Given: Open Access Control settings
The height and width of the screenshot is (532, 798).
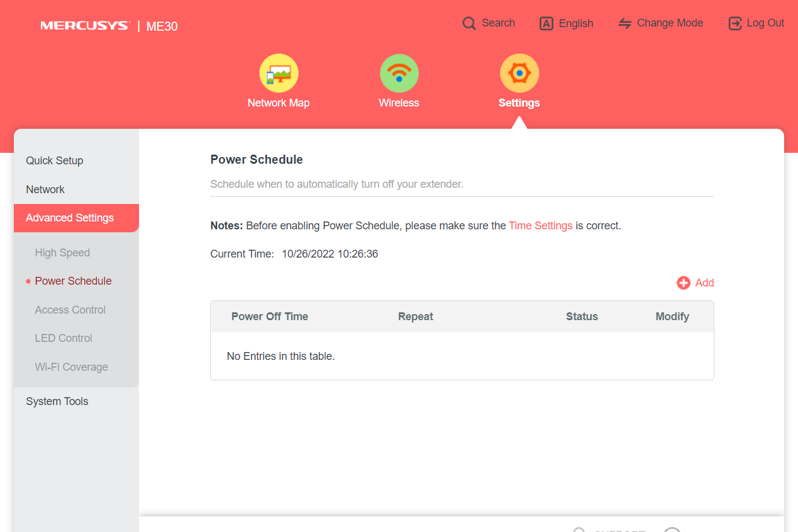Looking at the screenshot, I should pyautogui.click(x=70, y=310).
